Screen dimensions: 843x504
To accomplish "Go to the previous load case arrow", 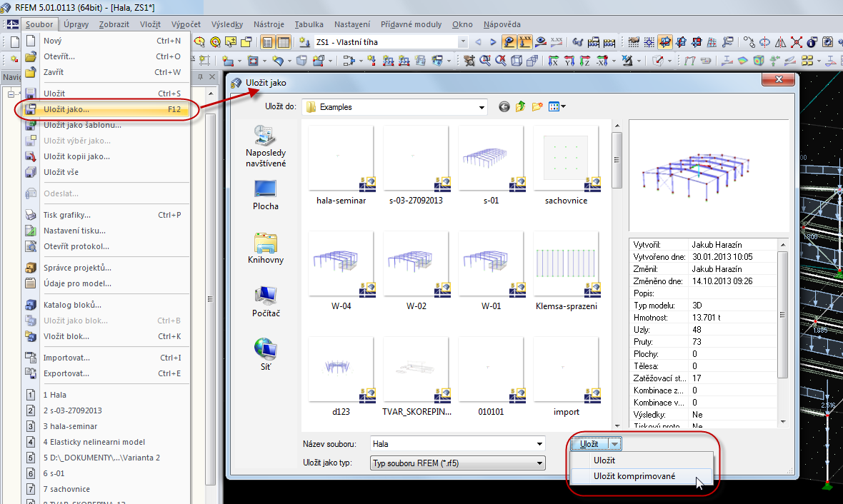I will [x=478, y=42].
